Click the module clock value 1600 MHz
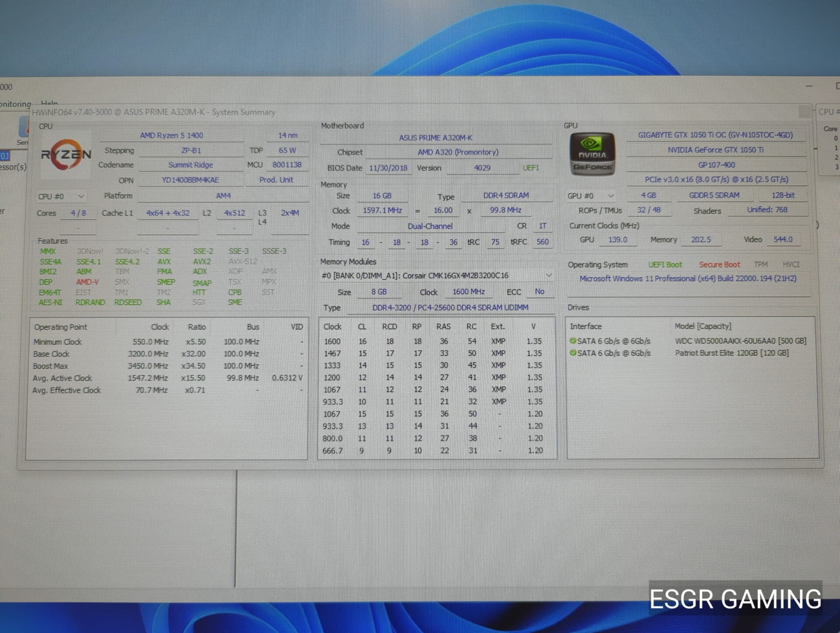The width and height of the screenshot is (840, 633). pos(469,292)
